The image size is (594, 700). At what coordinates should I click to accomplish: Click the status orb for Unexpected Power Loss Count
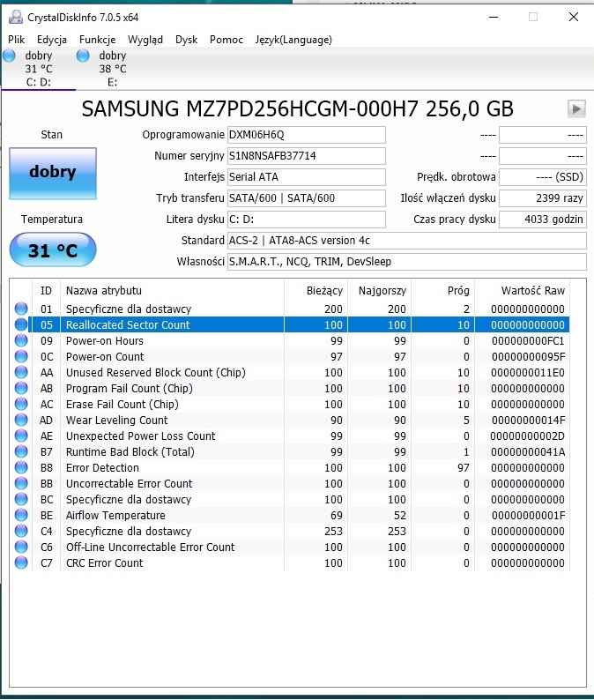point(21,436)
